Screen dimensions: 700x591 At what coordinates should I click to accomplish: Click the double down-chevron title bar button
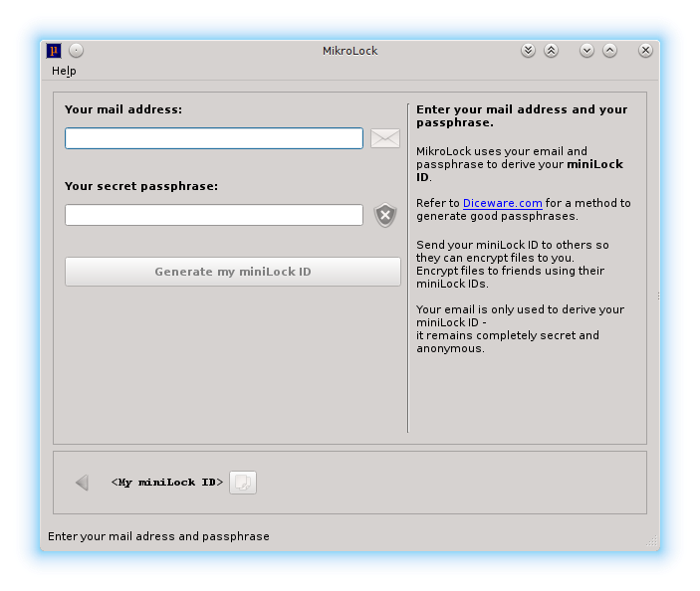(x=528, y=51)
